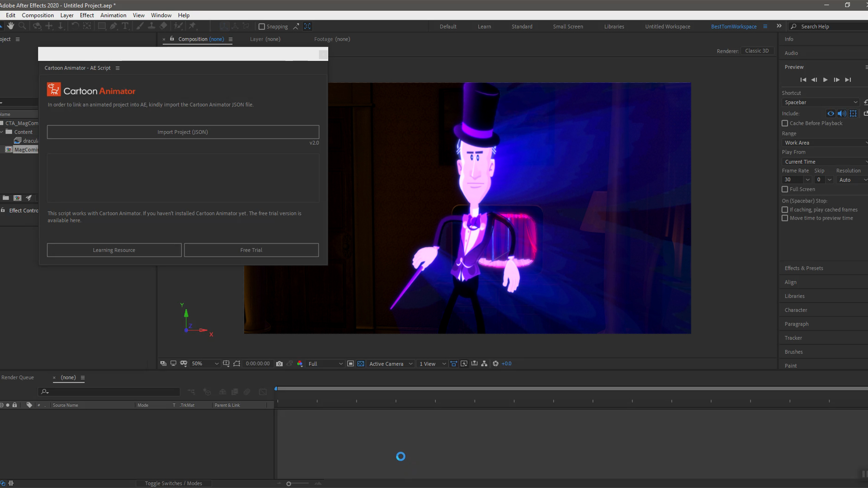Viewport: 868px width, 488px height.
Task: Enable the Full Screen checkbox
Action: [x=785, y=189]
